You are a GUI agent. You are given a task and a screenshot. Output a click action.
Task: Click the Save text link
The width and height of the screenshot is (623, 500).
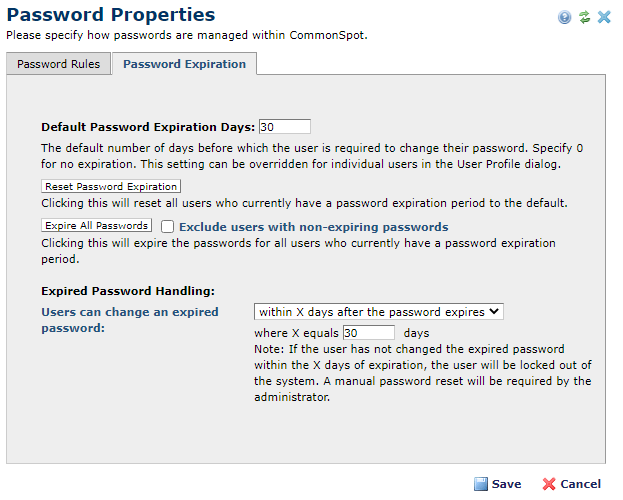point(506,484)
